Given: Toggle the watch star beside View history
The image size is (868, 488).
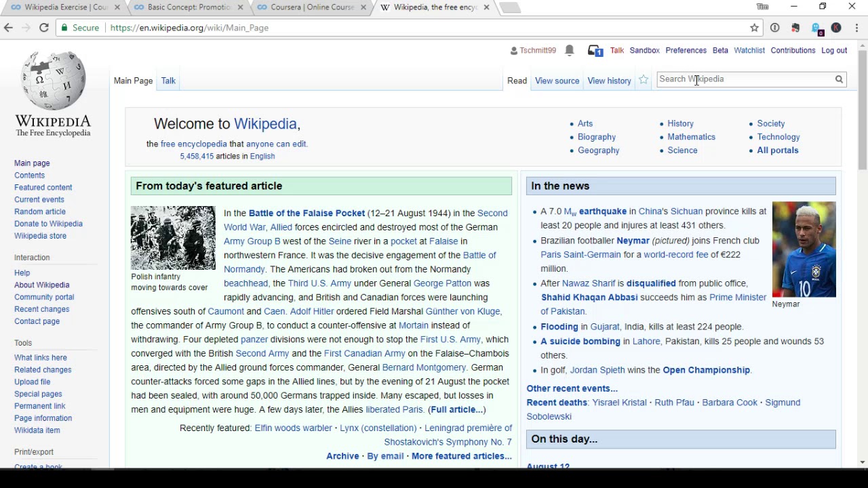Looking at the screenshot, I should coord(643,80).
